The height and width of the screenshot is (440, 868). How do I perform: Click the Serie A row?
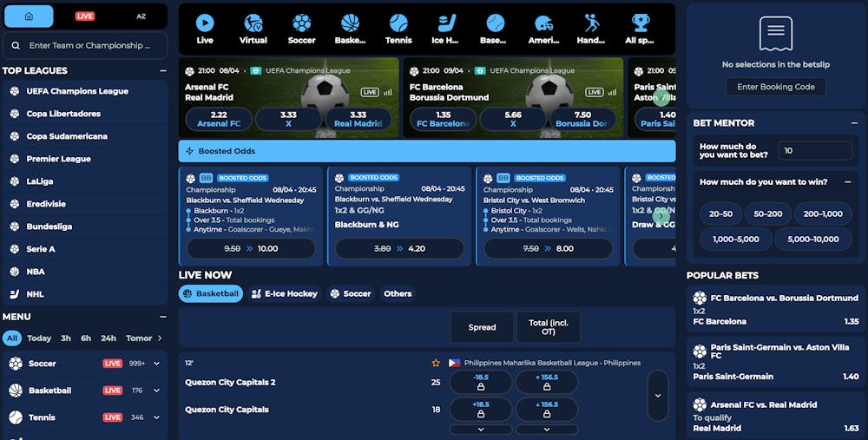(x=85, y=249)
